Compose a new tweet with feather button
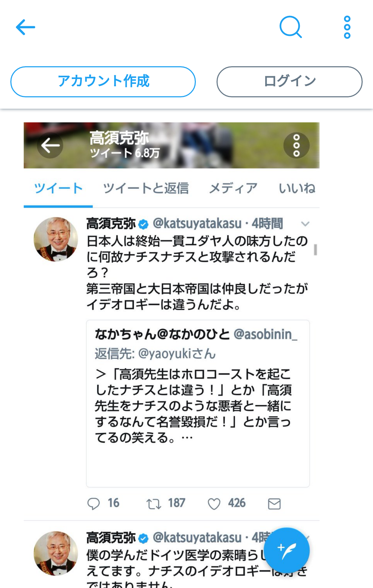 click(x=287, y=550)
